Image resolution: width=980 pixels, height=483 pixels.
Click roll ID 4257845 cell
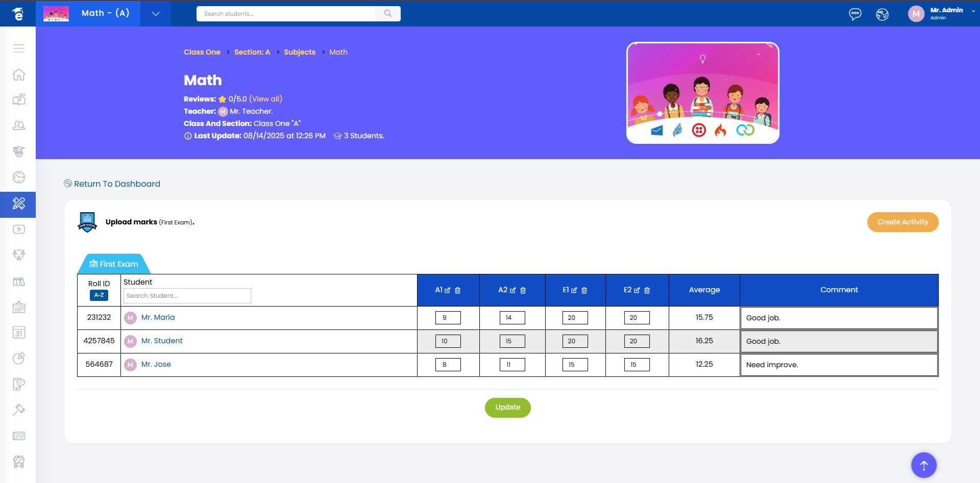99,341
